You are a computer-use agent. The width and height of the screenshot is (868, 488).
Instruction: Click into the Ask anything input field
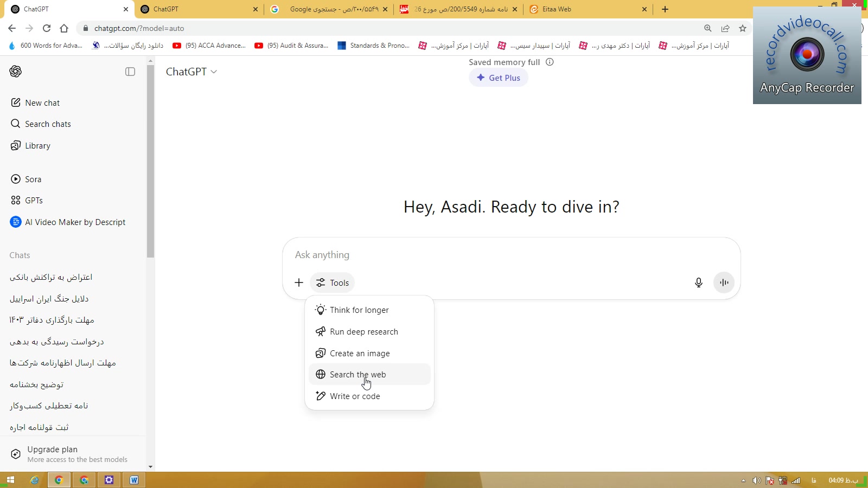click(x=511, y=255)
